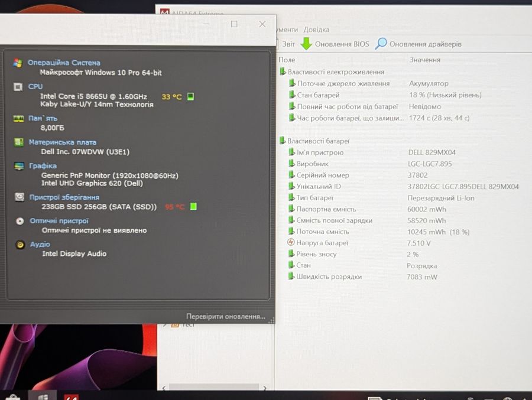Open the Microsoft Store taskbar icon
The image size is (532, 400).
[12, 397]
